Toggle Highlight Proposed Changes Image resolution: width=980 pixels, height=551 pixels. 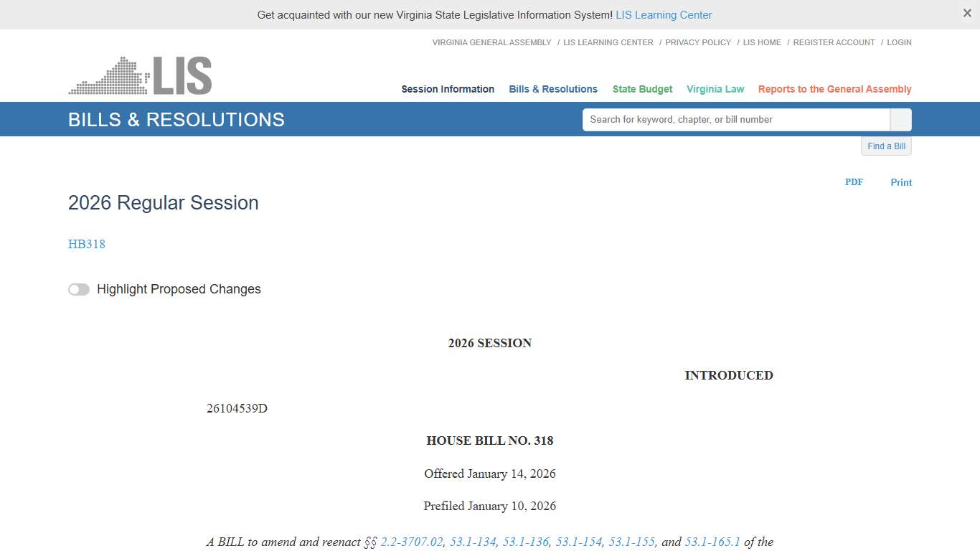point(79,289)
